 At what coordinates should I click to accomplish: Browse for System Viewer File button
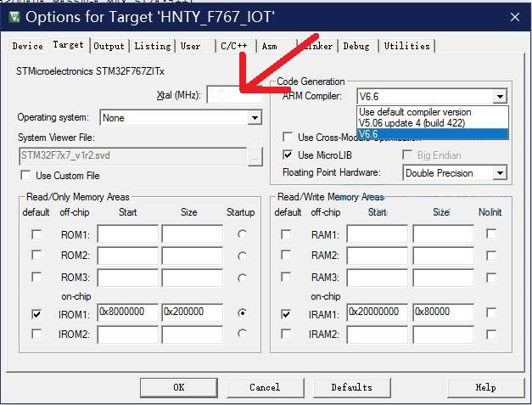click(x=255, y=157)
